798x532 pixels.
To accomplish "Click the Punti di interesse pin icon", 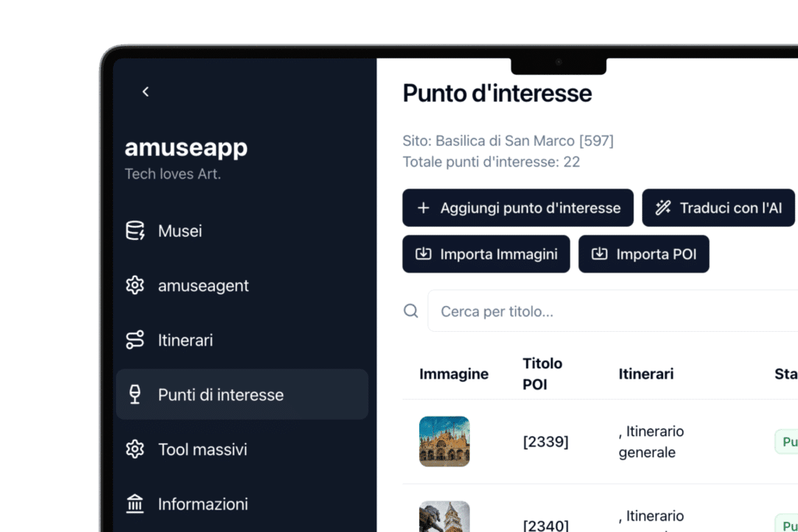I will click(x=135, y=395).
